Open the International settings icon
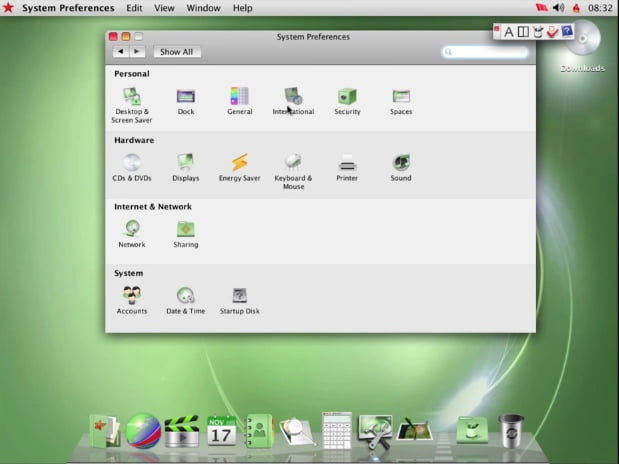The image size is (619, 464). pos(293,97)
